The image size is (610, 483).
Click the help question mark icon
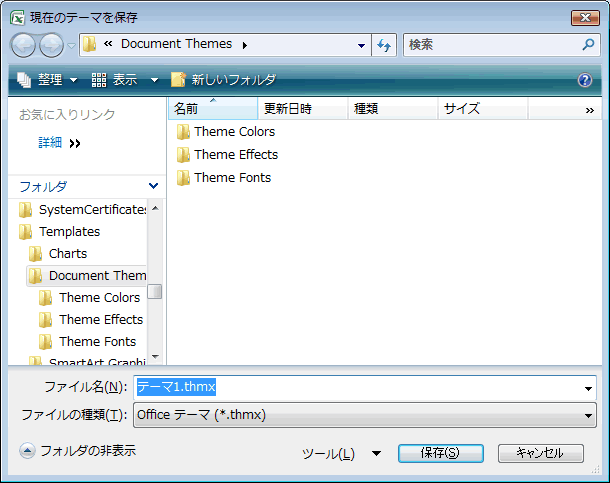(585, 80)
